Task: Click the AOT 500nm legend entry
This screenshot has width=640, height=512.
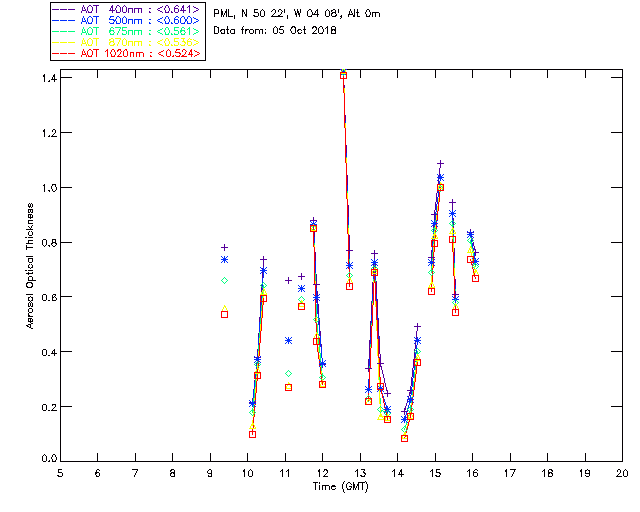Action: tap(126, 20)
